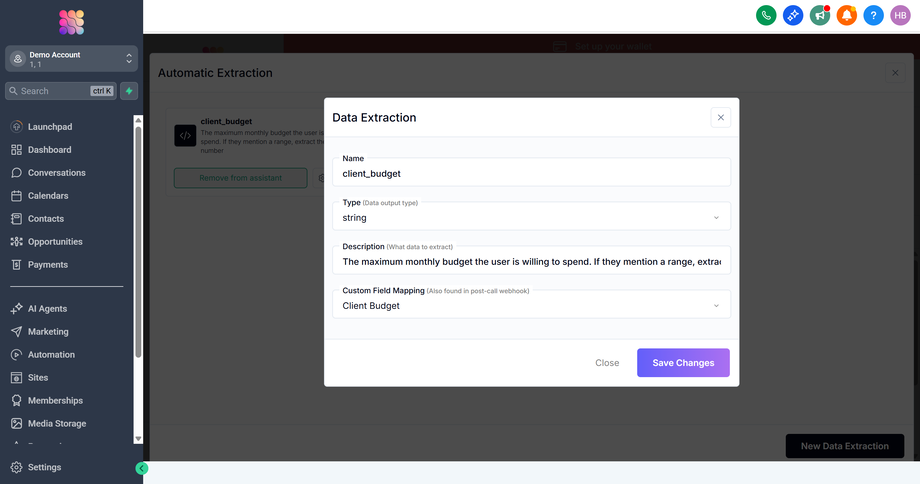The height and width of the screenshot is (484, 920).
Task: Click the Name input field
Action: point(531,173)
